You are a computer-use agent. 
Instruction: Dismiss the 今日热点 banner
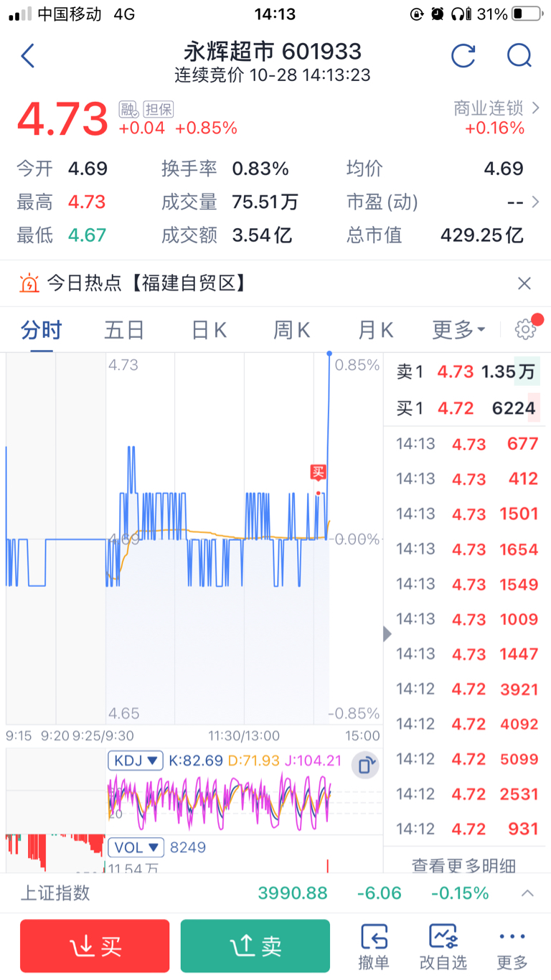(524, 283)
